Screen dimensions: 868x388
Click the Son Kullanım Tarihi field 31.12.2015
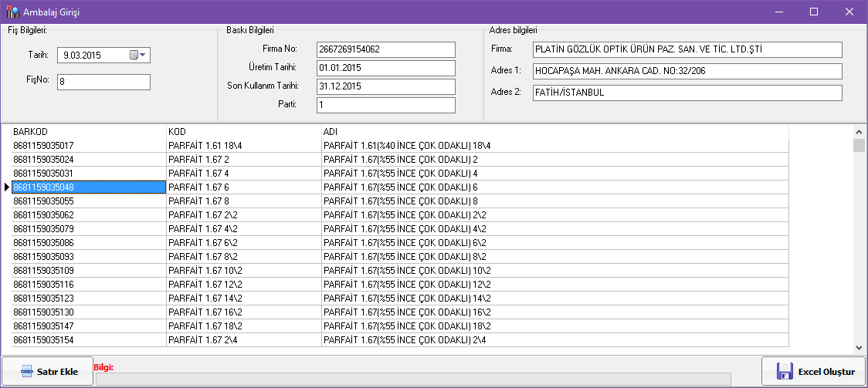coord(386,86)
